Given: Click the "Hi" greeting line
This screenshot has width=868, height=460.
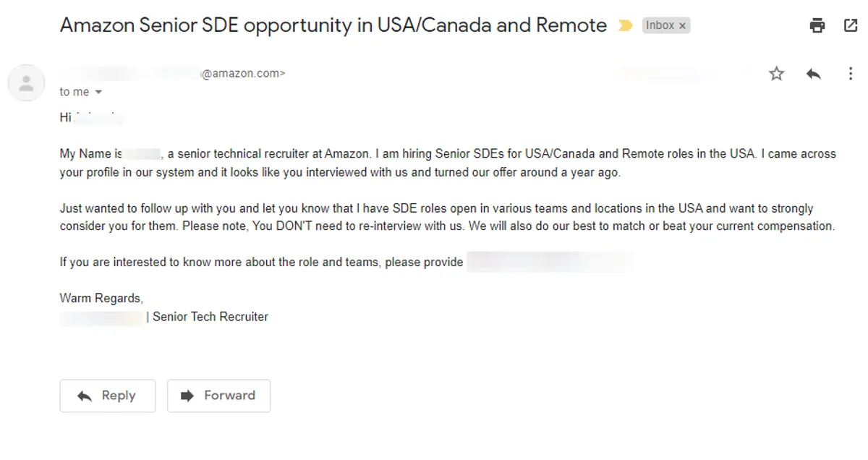Looking at the screenshot, I should pyautogui.click(x=66, y=118).
